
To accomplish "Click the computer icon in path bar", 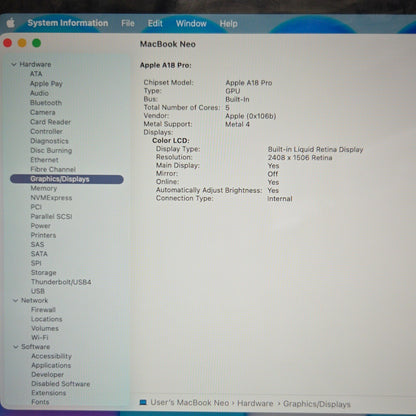I will [x=143, y=402].
